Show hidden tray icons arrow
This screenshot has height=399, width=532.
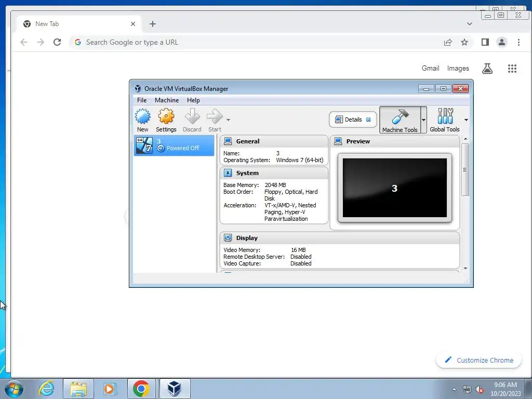point(454,389)
